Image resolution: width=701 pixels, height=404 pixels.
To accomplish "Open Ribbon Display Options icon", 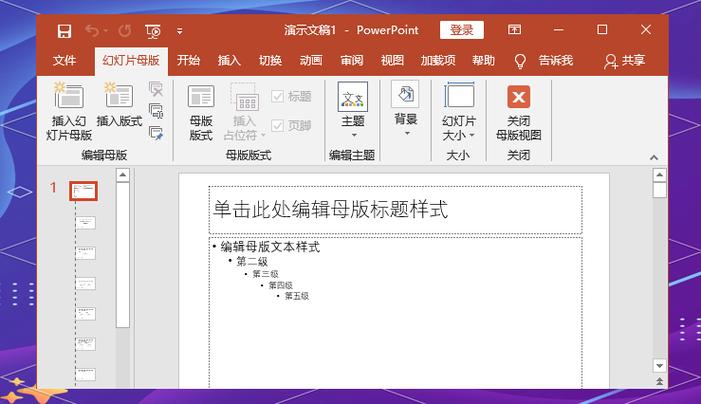I will coord(515,30).
